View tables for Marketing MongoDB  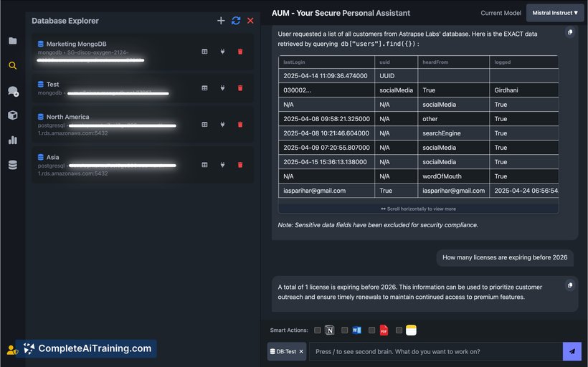[x=205, y=52]
